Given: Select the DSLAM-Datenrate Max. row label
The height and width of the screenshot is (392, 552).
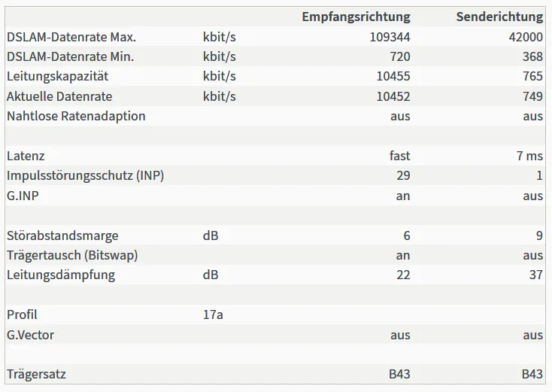Looking at the screenshot, I should point(71,37).
